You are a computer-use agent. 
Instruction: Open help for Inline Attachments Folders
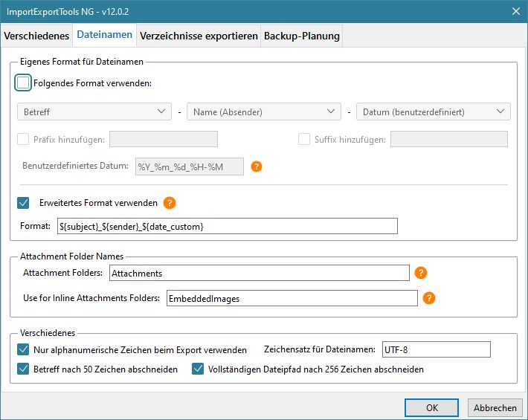429,298
